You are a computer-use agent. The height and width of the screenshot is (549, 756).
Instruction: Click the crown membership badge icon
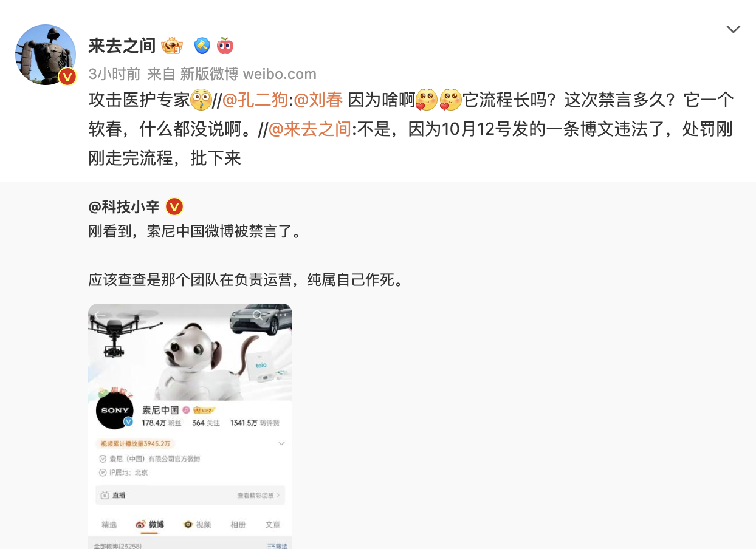[x=172, y=46]
